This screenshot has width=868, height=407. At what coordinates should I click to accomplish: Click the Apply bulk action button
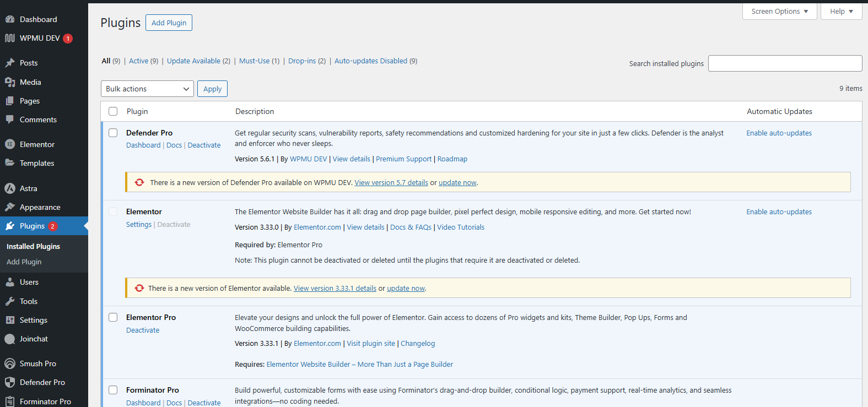tap(212, 89)
